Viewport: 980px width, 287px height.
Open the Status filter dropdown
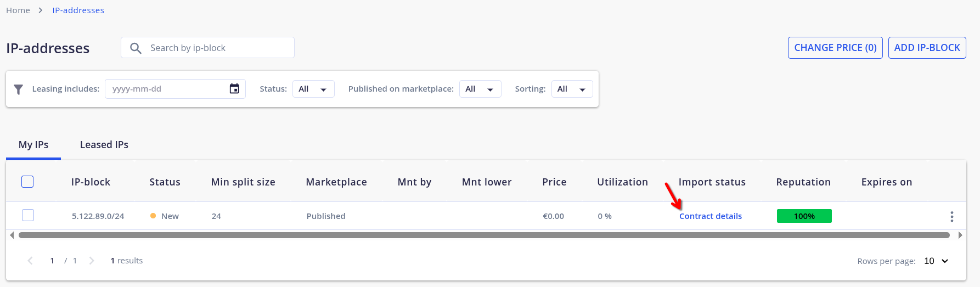tap(313, 89)
